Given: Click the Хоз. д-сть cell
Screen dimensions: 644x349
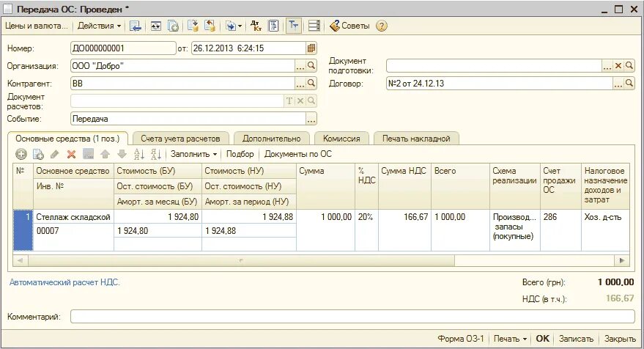Looking at the screenshot, I should [x=605, y=230].
